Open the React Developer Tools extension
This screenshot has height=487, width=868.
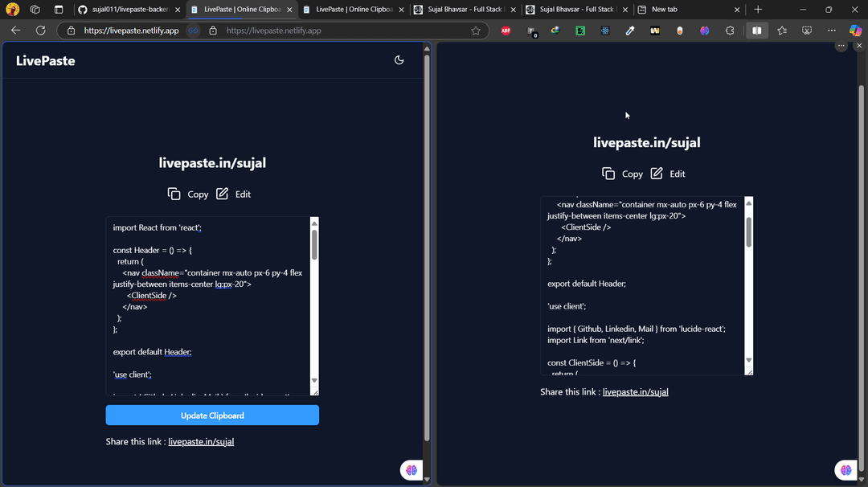click(x=605, y=31)
